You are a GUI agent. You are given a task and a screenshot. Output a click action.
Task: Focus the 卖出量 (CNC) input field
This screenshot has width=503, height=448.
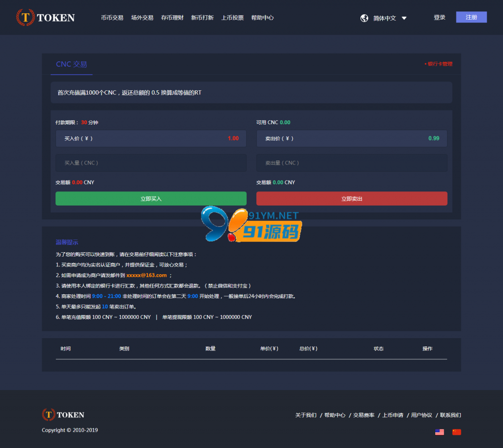[352, 163]
